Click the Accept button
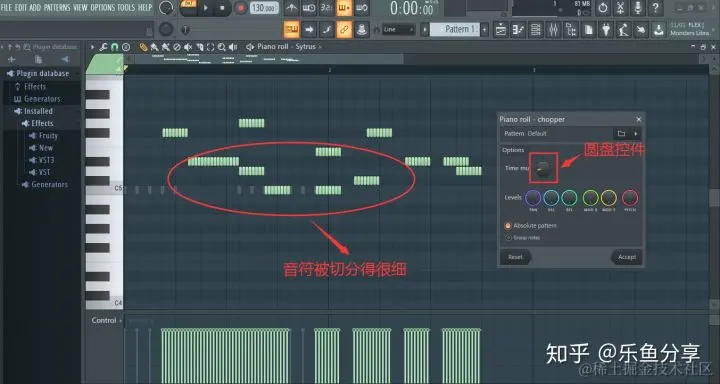 (626, 257)
